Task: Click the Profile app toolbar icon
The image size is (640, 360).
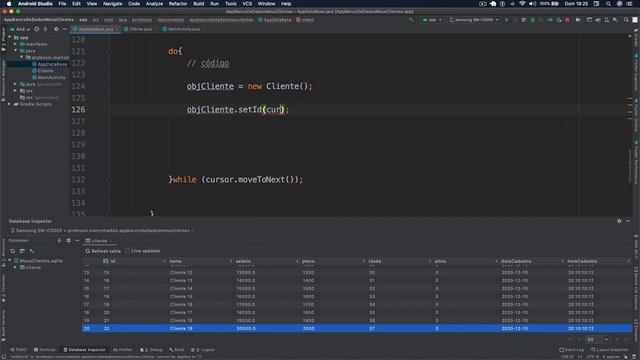Action: coord(550,20)
